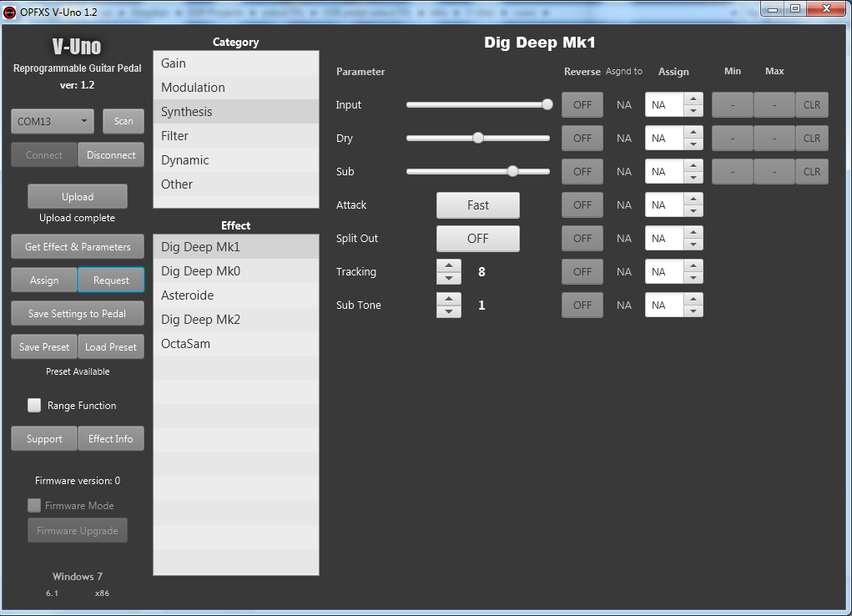Click the Disconnect button
This screenshot has width=852, height=616.
click(x=111, y=155)
